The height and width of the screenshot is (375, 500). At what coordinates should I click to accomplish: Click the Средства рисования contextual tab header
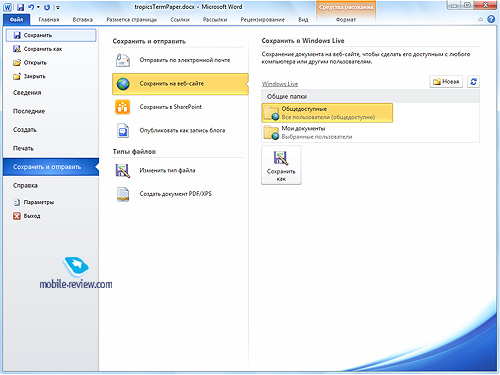[346, 7]
